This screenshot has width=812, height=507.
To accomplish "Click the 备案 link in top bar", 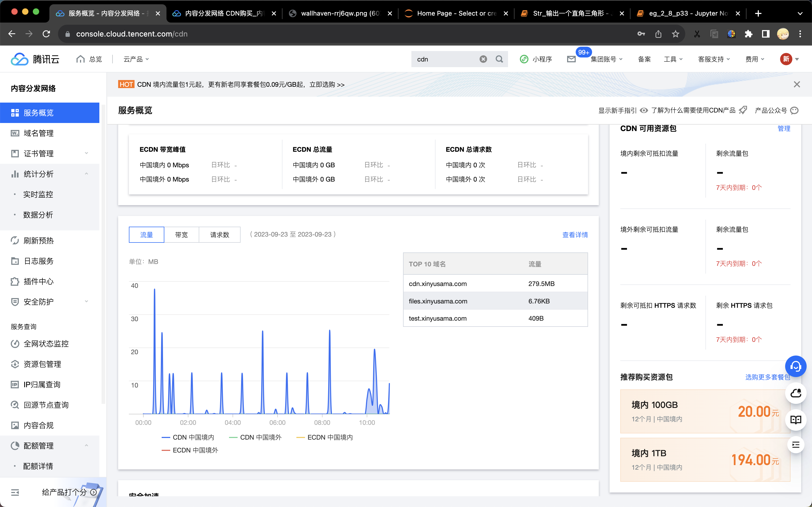I will click(x=644, y=59).
